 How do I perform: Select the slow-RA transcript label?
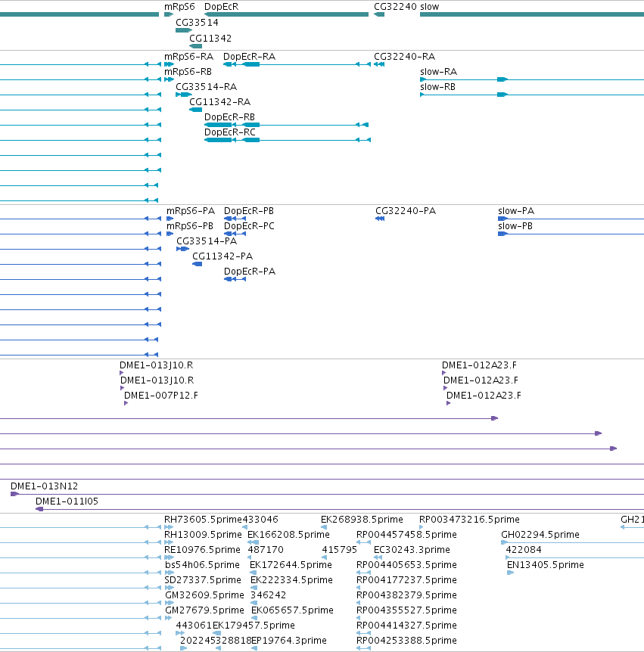coord(438,72)
